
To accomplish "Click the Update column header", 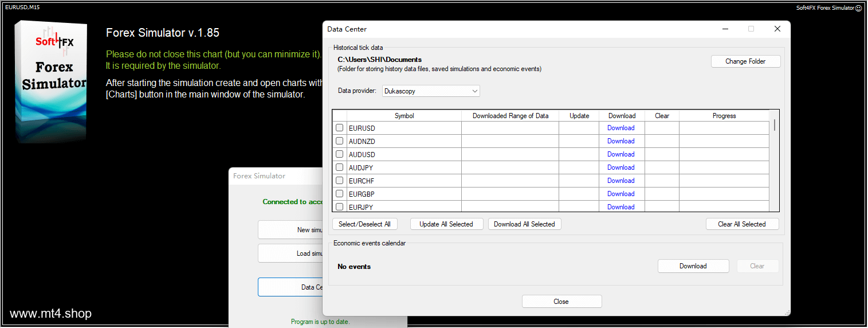I will point(579,116).
